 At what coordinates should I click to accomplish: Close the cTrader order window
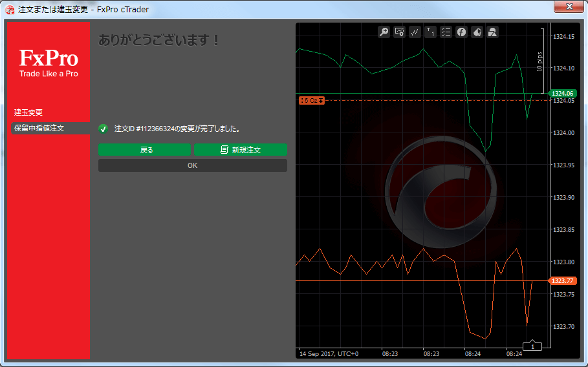[x=569, y=6]
